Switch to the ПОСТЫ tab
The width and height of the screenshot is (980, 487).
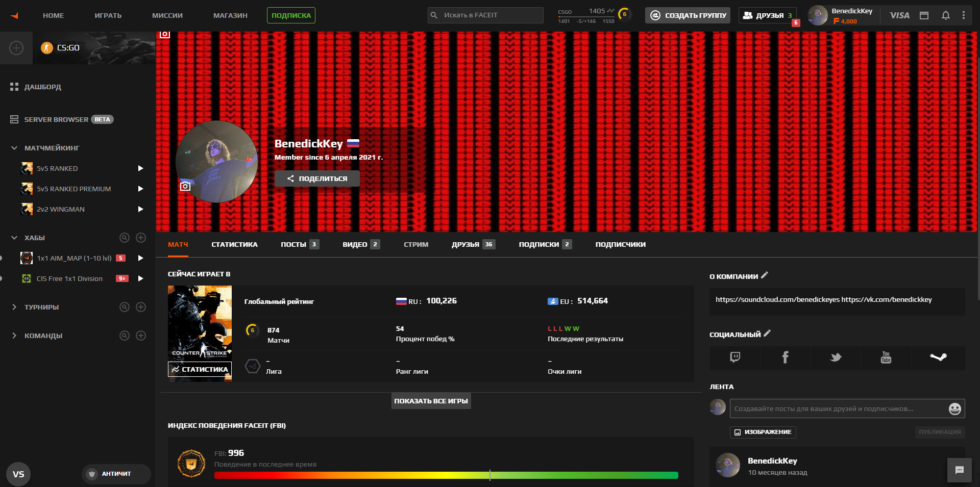300,244
